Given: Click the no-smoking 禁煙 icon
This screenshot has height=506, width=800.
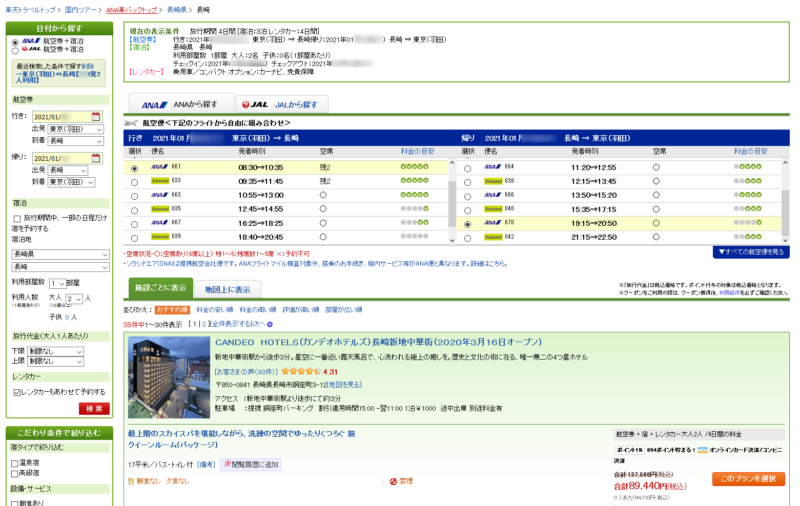Looking at the screenshot, I should click(x=393, y=482).
